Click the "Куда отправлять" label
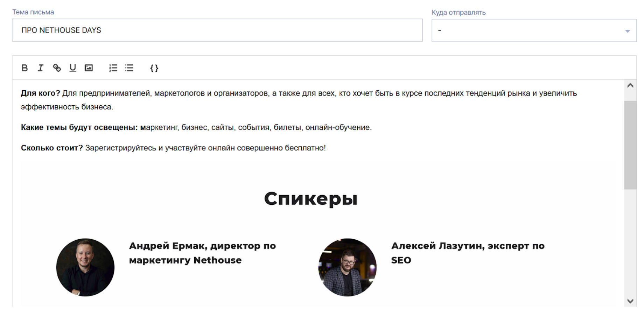644x317 pixels. [458, 13]
